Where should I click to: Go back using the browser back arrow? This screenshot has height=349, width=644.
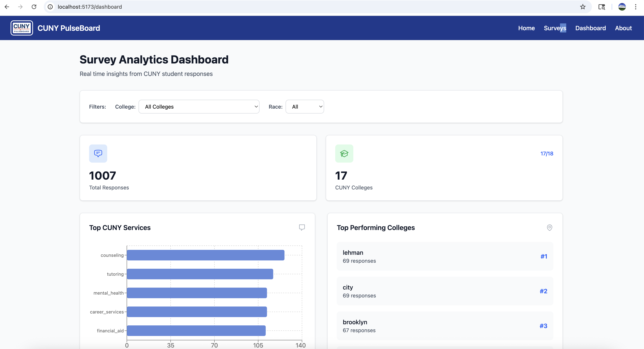click(7, 7)
